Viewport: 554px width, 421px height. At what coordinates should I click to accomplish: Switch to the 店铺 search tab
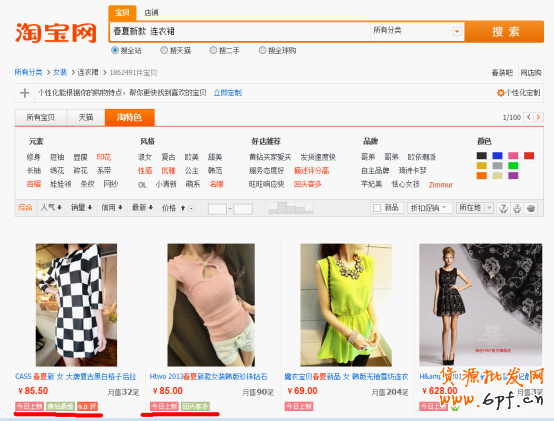click(151, 13)
